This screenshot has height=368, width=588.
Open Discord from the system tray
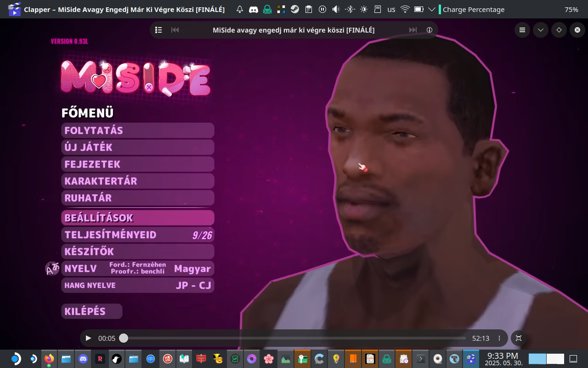tap(254, 9)
